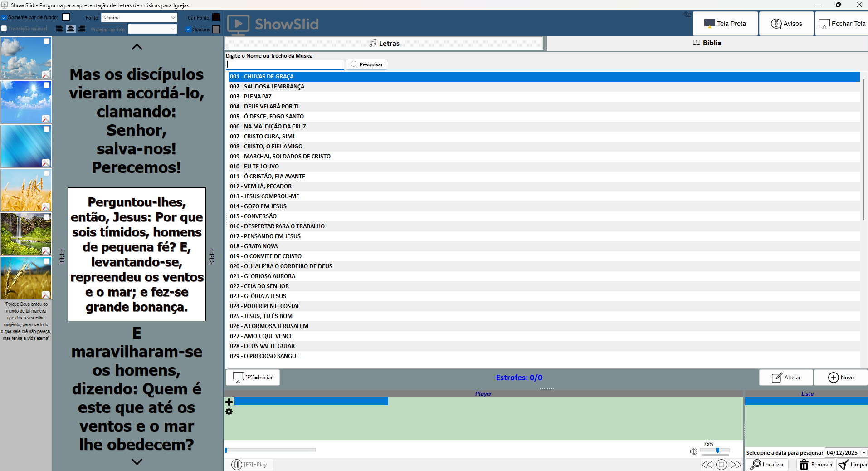Click the Pesquisar search button

[x=366, y=64]
